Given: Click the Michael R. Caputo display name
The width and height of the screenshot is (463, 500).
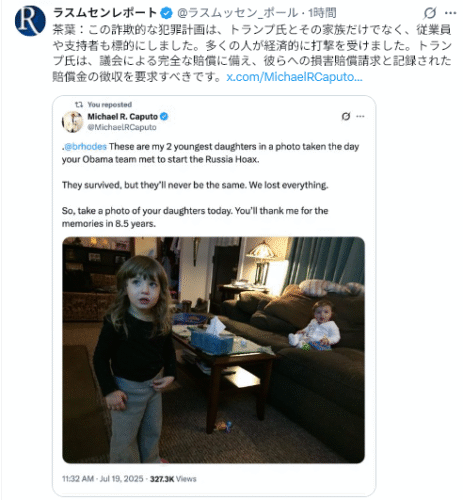Looking at the screenshot, I should point(122,117).
